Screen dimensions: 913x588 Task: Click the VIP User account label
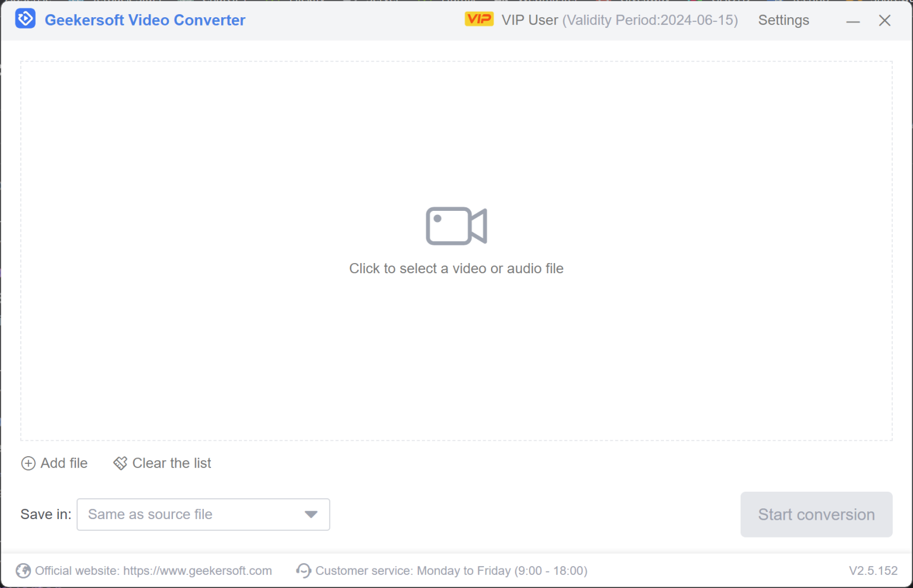coord(528,20)
